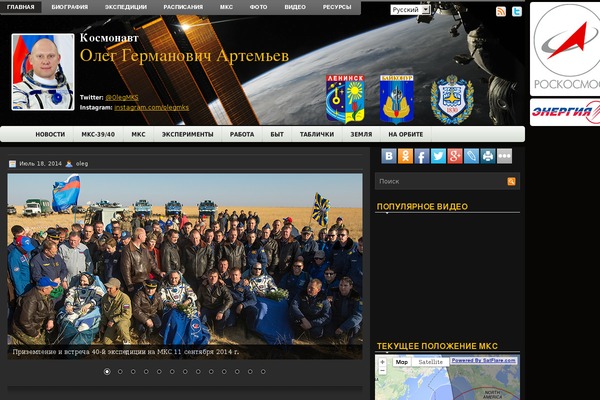
Task: Select МКС in category bar
Action: click(138, 134)
